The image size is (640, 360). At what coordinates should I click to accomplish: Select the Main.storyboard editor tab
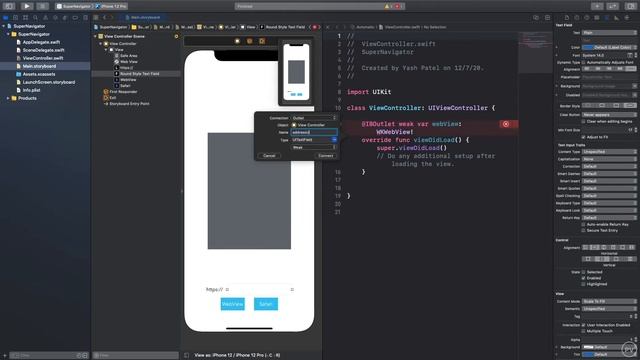[143, 18]
